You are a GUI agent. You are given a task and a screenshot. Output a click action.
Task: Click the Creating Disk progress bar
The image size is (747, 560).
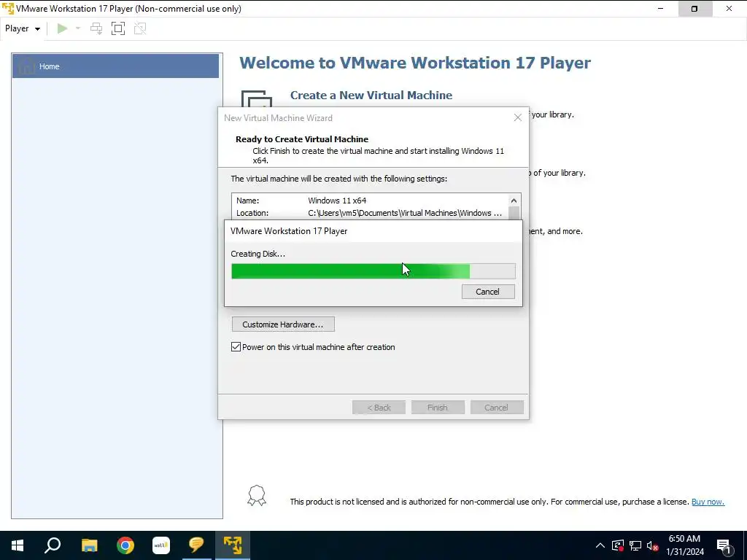click(373, 271)
